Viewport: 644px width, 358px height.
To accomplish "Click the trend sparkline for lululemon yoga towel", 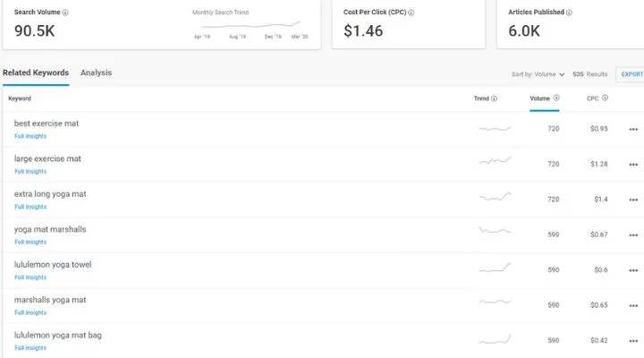I will coord(495,268).
